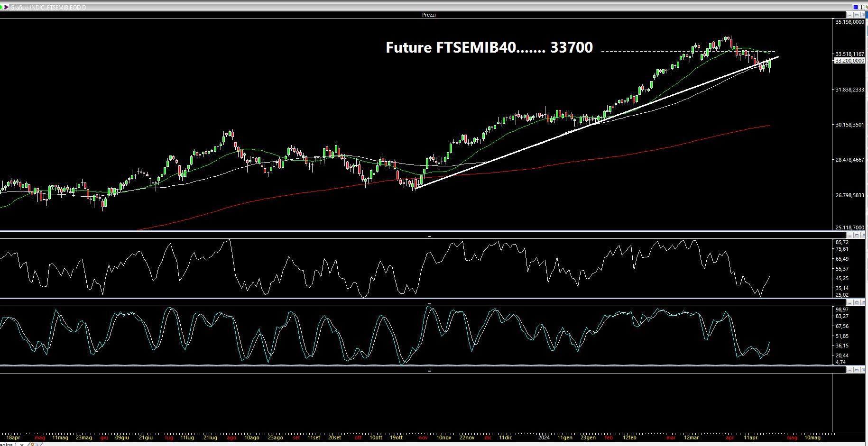868x446 pixels.
Task: Click the 28.478,4667 price axis label
Action: pyautogui.click(x=850, y=160)
